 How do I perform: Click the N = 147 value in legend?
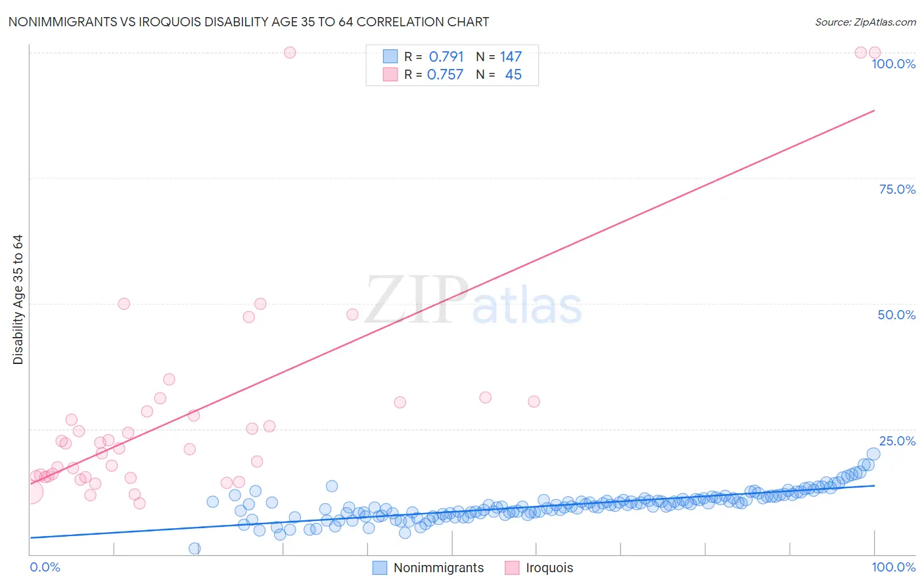499,56
